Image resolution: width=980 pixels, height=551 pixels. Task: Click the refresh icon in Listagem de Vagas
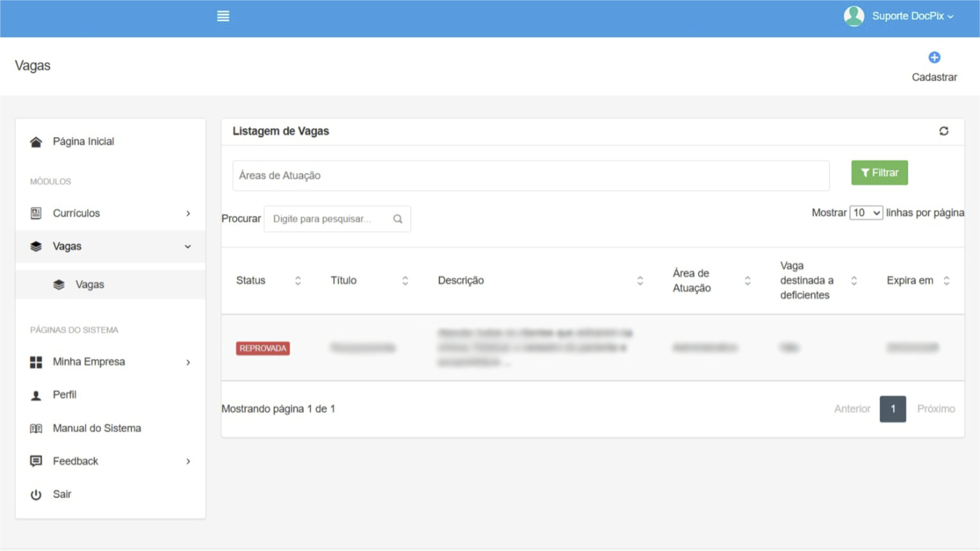point(944,131)
